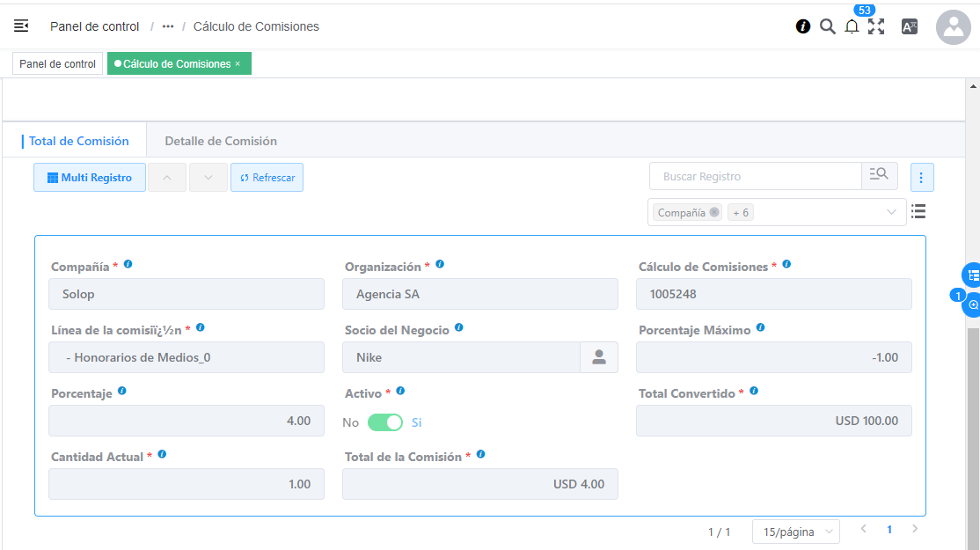
Task: Switch to Detalle de Comisión tab
Action: (x=221, y=141)
